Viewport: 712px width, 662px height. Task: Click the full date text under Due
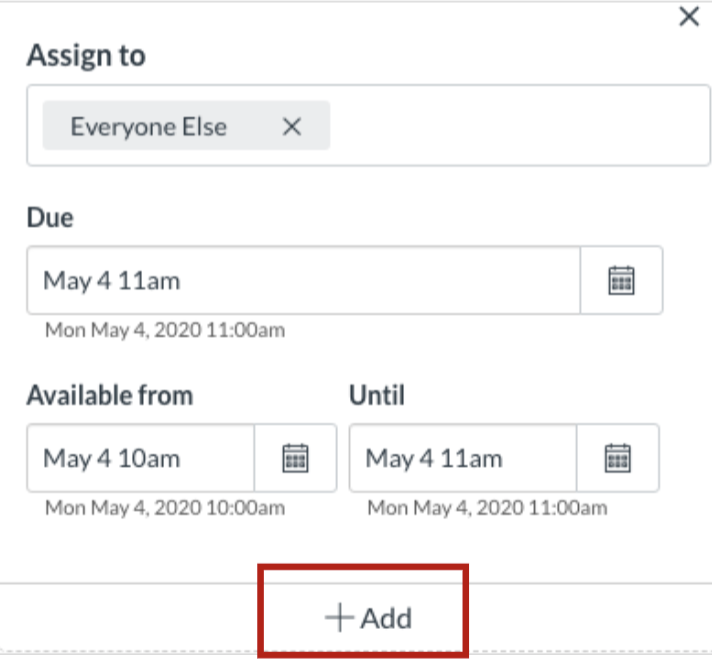tap(165, 330)
